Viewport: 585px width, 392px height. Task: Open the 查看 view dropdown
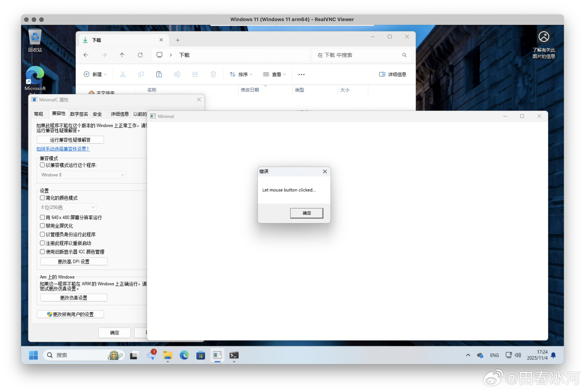pyautogui.click(x=274, y=74)
